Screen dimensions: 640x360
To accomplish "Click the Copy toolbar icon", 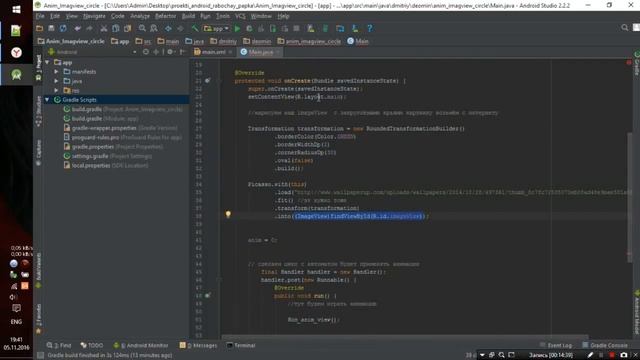I will click(116, 29).
